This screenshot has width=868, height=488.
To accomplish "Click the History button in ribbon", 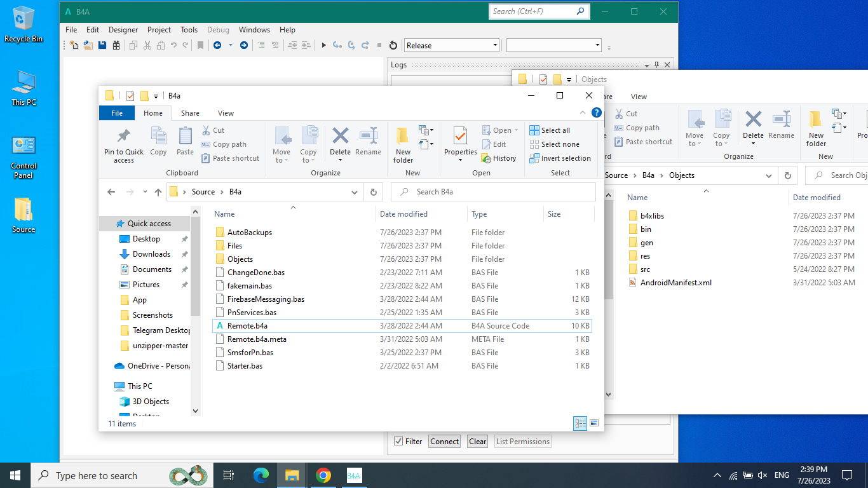I will pos(499,158).
